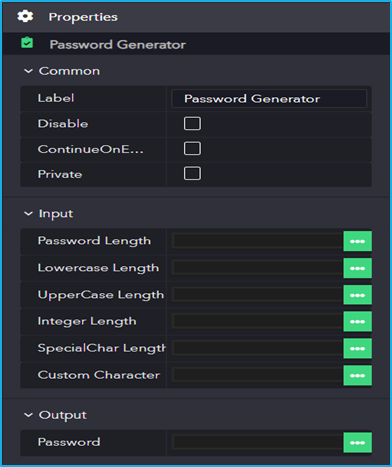Click into the Password output field
This screenshot has width=392, height=467.
click(258, 443)
